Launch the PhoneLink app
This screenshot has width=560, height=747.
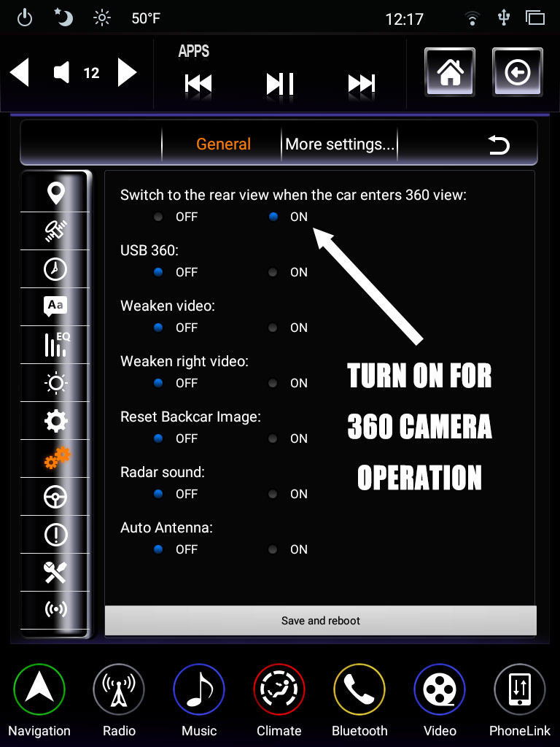point(519,700)
